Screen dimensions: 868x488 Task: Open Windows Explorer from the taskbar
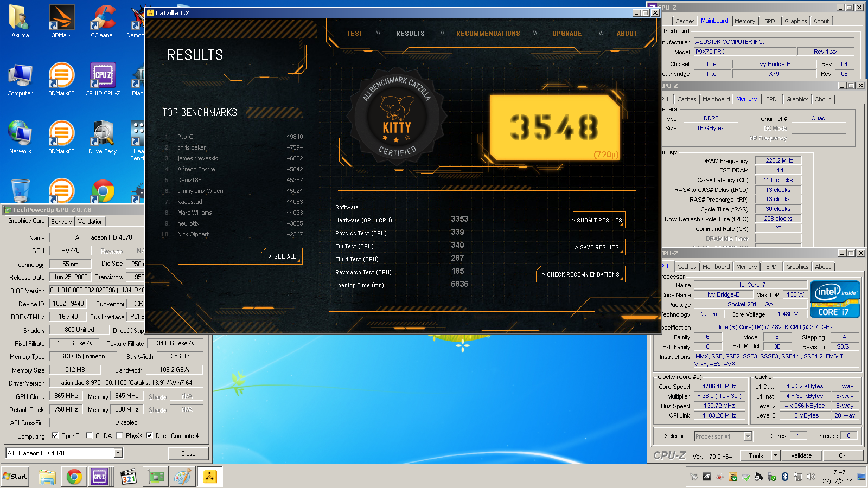click(x=47, y=477)
